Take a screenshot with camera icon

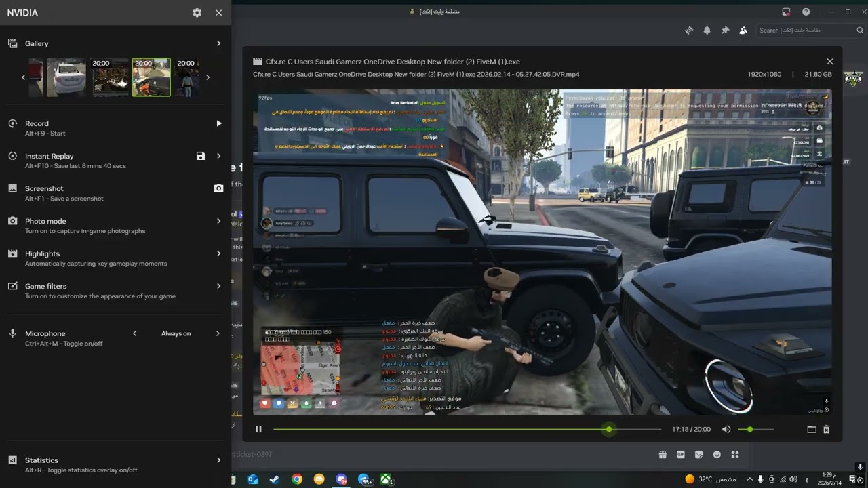click(218, 188)
